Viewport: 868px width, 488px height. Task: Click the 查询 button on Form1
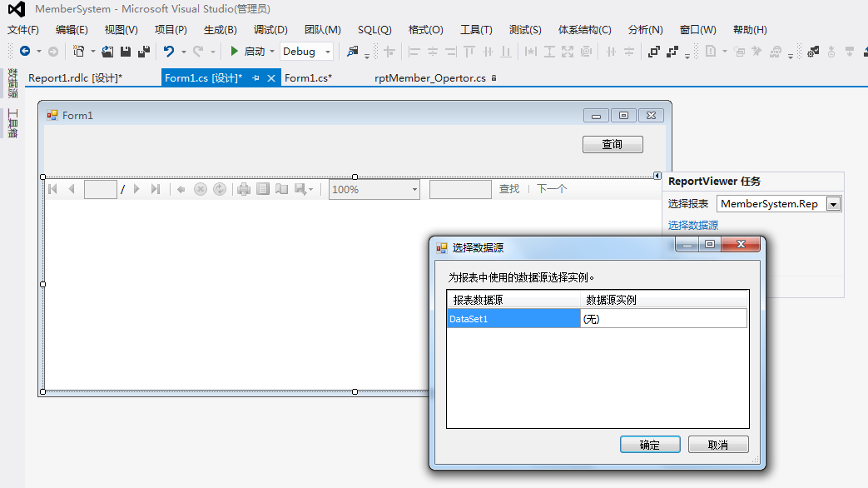point(613,144)
